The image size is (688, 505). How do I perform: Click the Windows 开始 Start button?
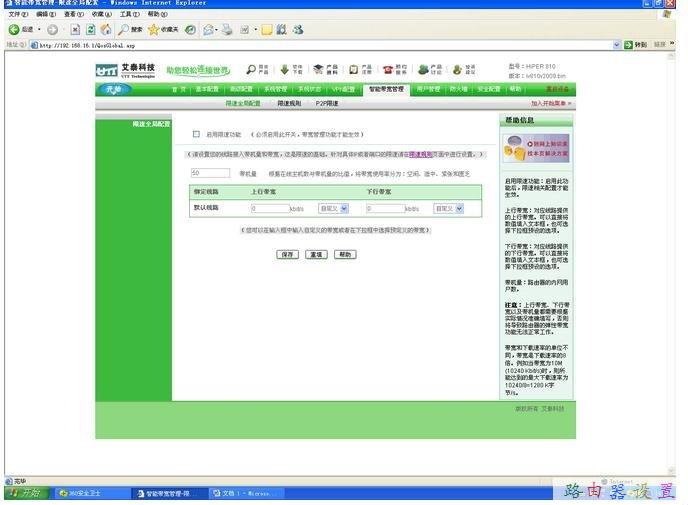[x=25, y=493]
